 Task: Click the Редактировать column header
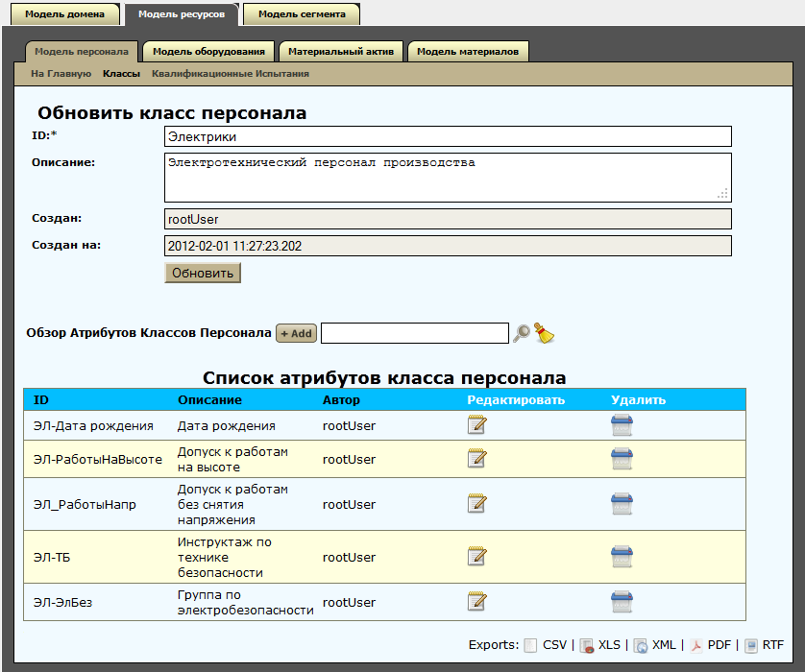(516, 400)
